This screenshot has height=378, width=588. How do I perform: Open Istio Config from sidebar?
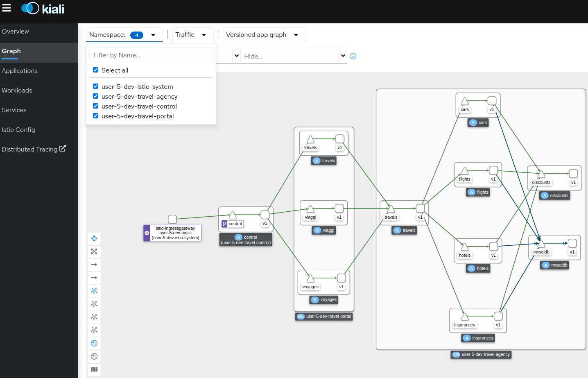click(18, 130)
